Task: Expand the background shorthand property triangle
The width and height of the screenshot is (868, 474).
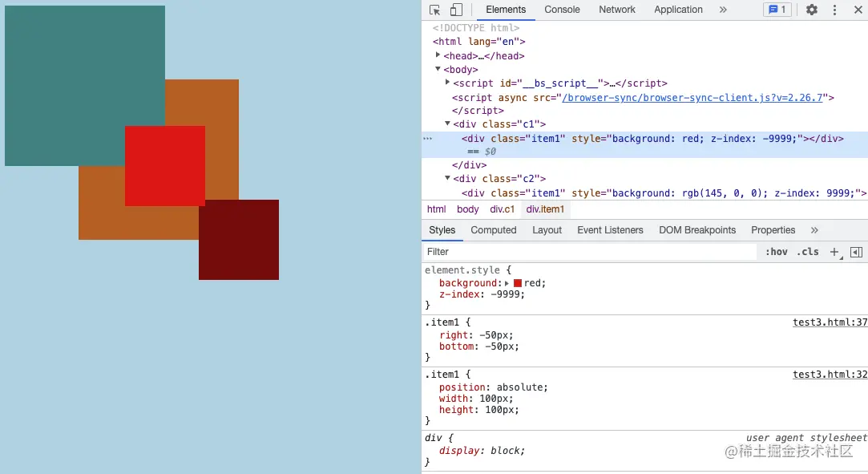Action: (x=507, y=283)
